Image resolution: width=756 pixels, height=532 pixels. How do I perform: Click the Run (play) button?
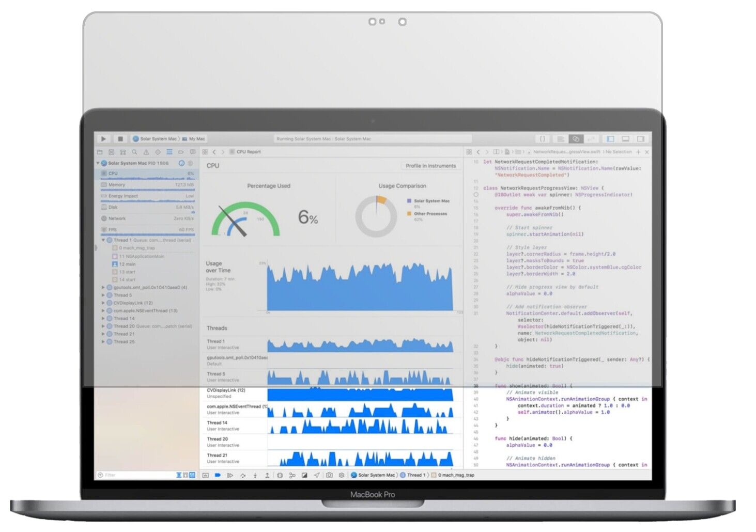(x=103, y=139)
